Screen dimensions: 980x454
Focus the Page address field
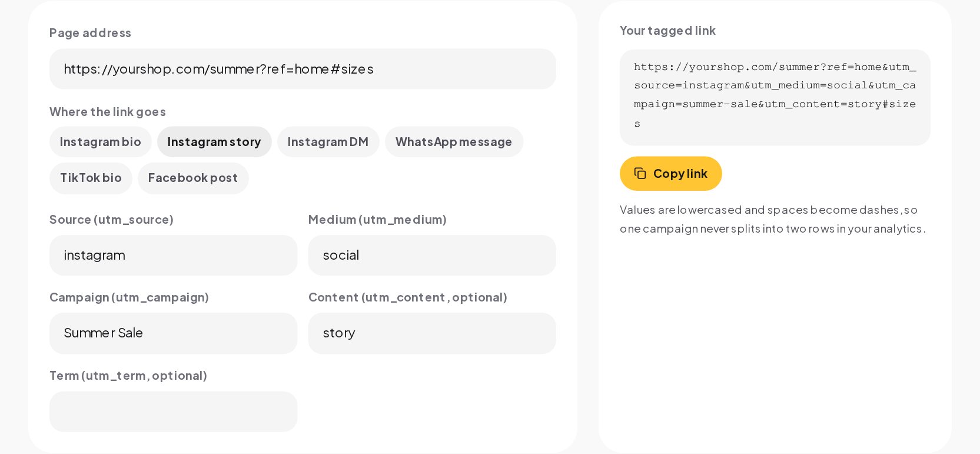click(303, 69)
